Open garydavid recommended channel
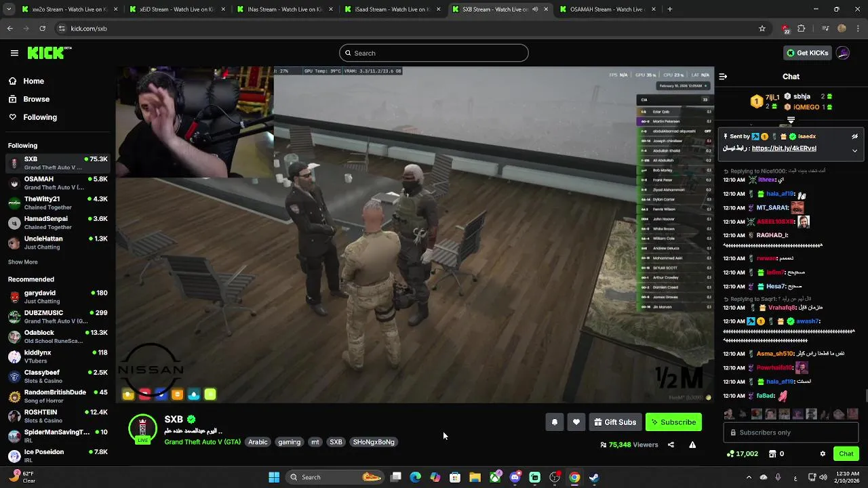 click(58, 297)
